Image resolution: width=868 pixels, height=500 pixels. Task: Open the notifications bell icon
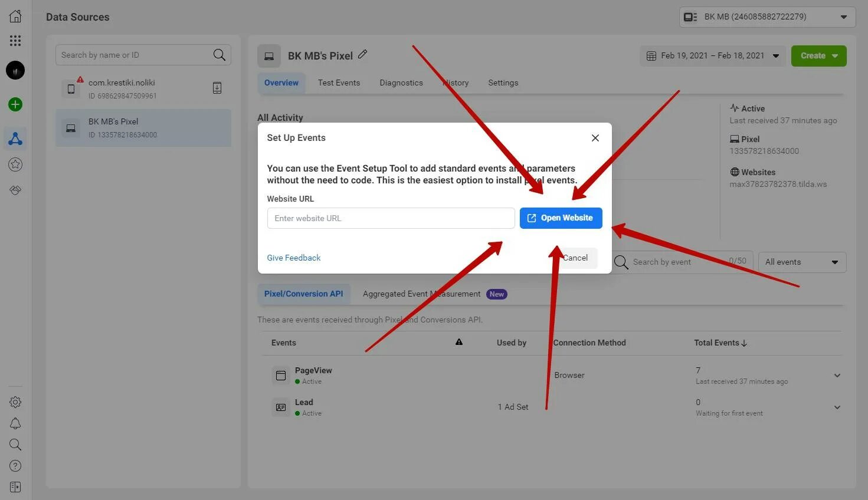point(15,423)
